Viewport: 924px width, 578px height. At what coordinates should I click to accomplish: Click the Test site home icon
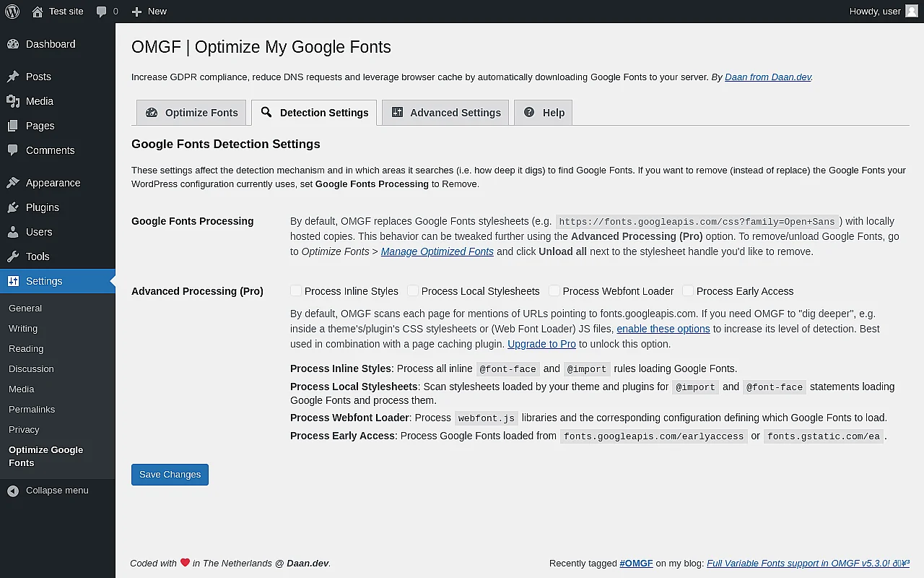click(38, 12)
